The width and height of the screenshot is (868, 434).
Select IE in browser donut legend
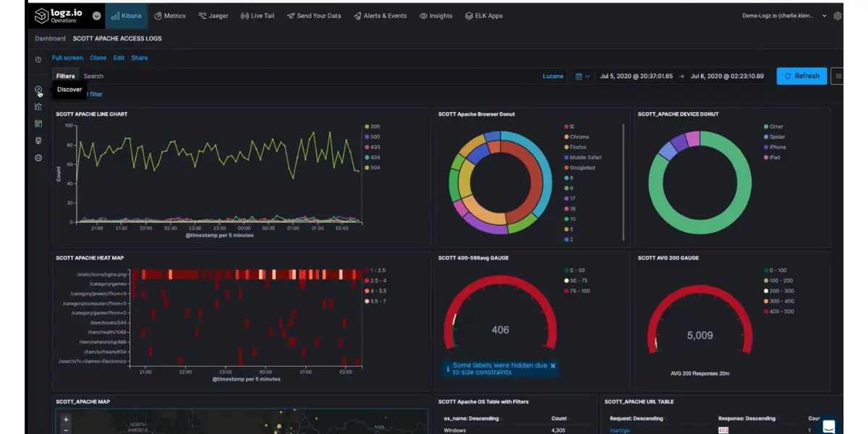[x=569, y=127]
